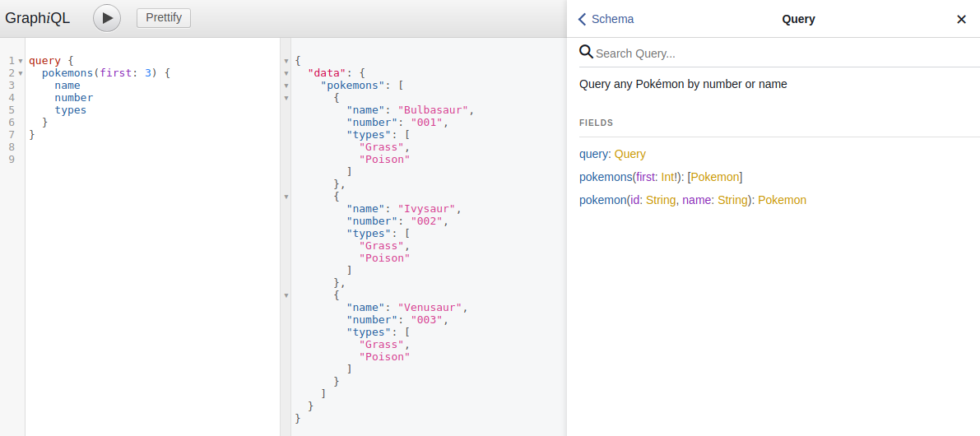The height and width of the screenshot is (436, 980).
Task: Click the GraphiQL title logo
Action: click(38, 18)
